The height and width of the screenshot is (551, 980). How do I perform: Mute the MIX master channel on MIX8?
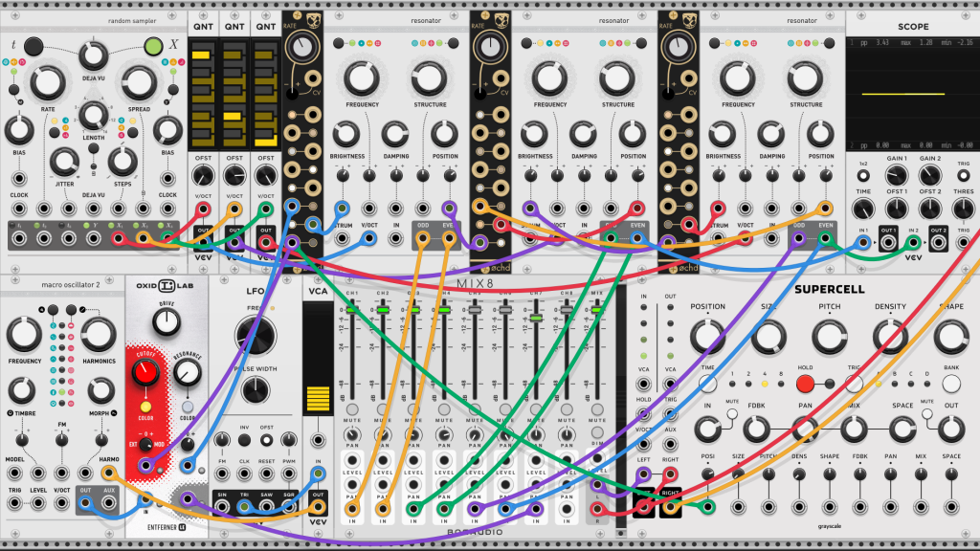[597, 409]
